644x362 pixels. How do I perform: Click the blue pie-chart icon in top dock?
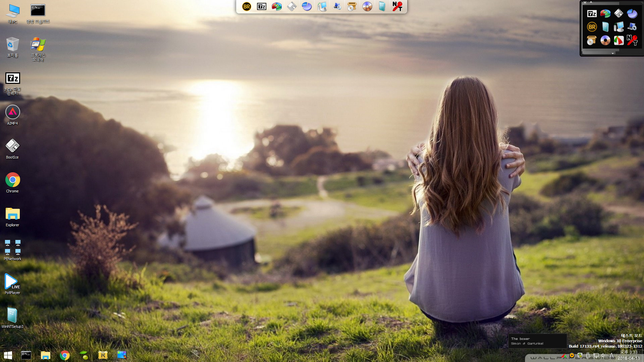(x=307, y=6)
